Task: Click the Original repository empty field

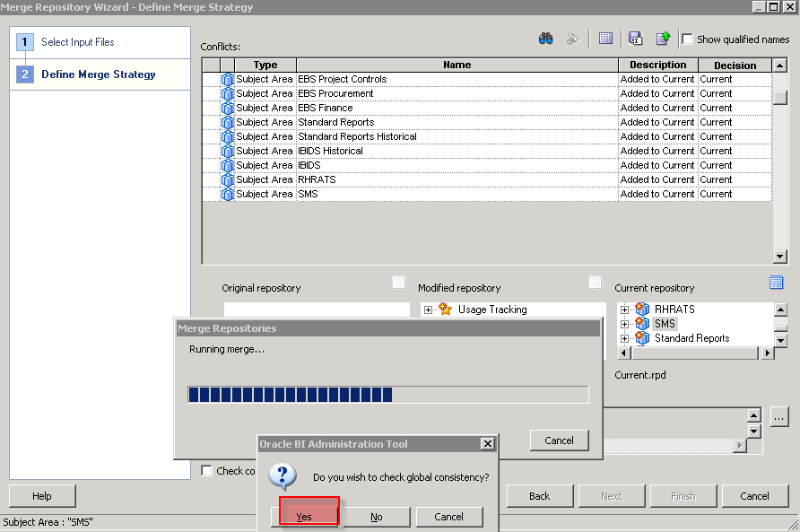Action: coord(317,310)
